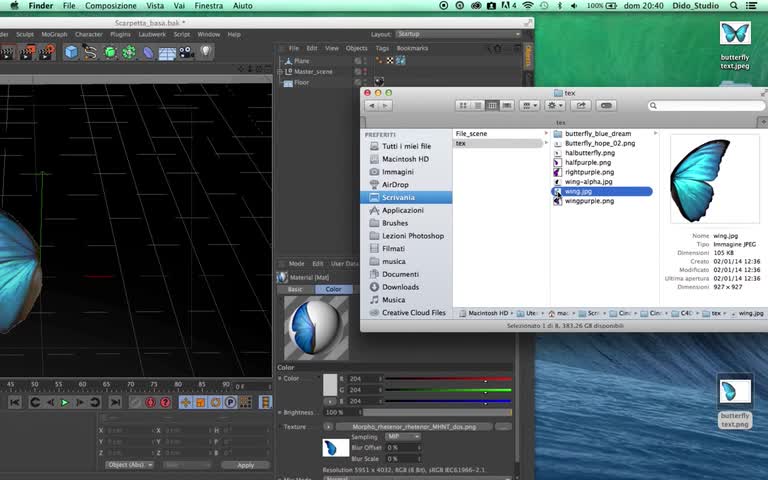Toggle Plane object visibility dots

(365, 61)
